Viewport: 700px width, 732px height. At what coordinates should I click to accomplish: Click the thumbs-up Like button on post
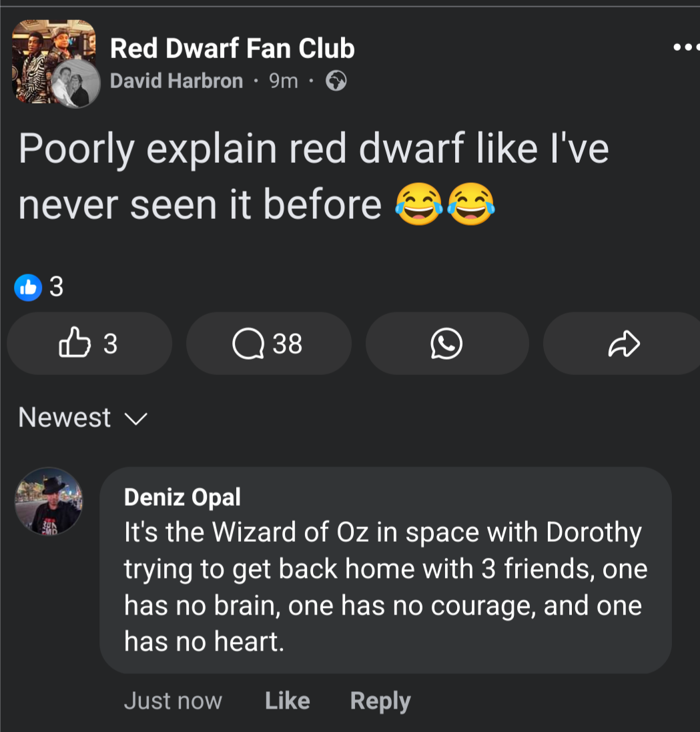point(89,343)
